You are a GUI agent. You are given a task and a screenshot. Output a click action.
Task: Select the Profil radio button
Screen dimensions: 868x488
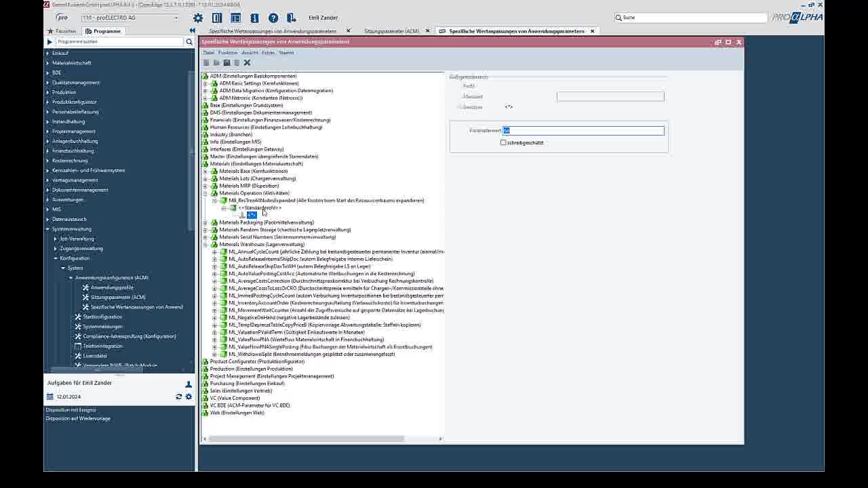[460, 86]
